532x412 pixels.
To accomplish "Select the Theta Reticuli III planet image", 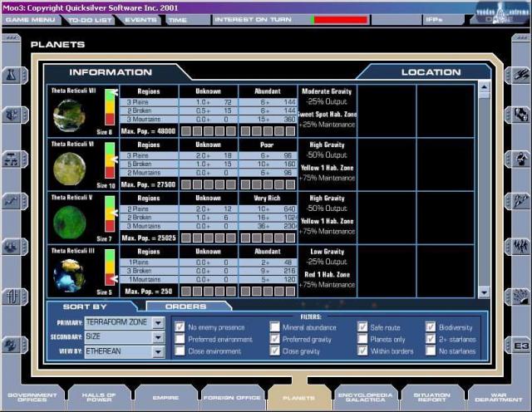I will [x=69, y=275].
